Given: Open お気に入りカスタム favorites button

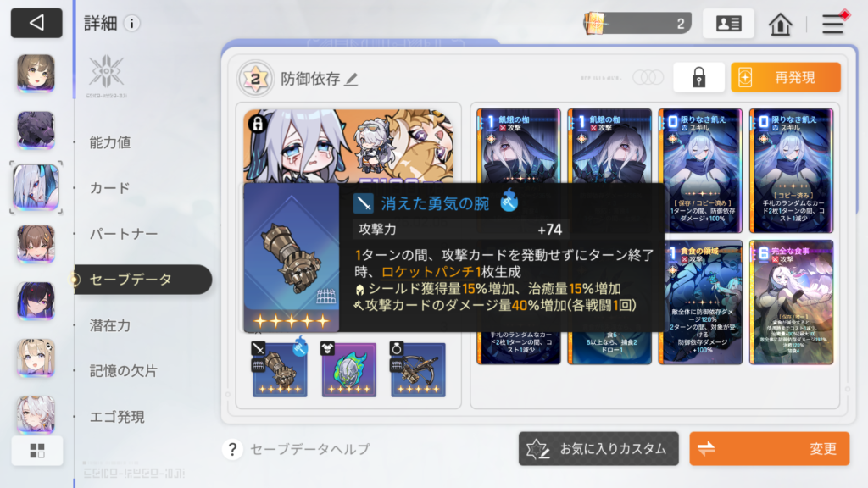Looking at the screenshot, I should 598,449.
